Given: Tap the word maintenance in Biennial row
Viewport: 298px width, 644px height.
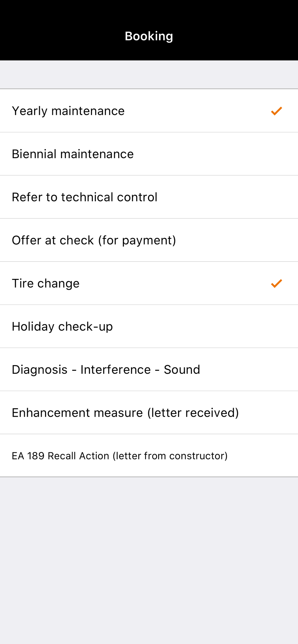Looking at the screenshot, I should tap(97, 154).
